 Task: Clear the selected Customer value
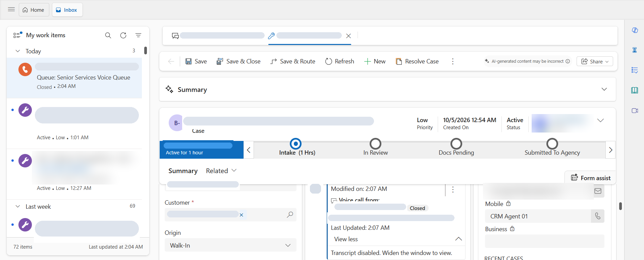coord(241,215)
